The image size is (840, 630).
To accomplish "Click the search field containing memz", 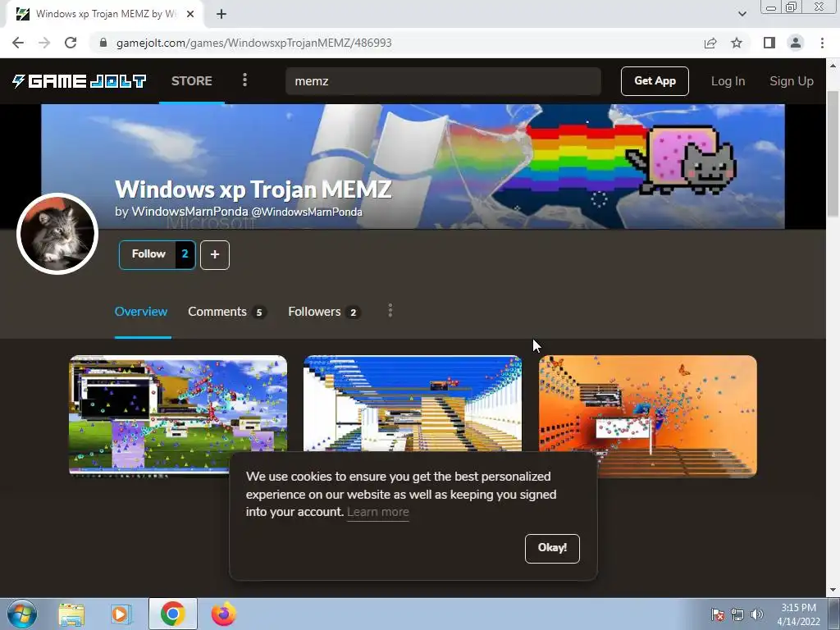I will (x=443, y=81).
